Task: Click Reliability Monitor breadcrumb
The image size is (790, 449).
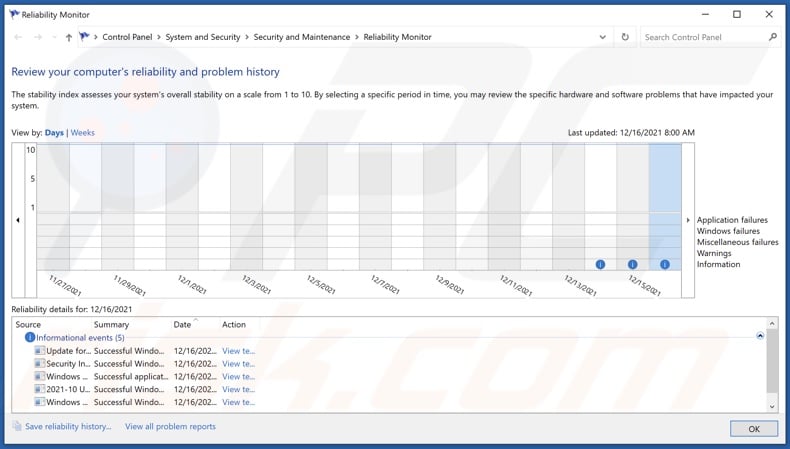Action: (397, 37)
